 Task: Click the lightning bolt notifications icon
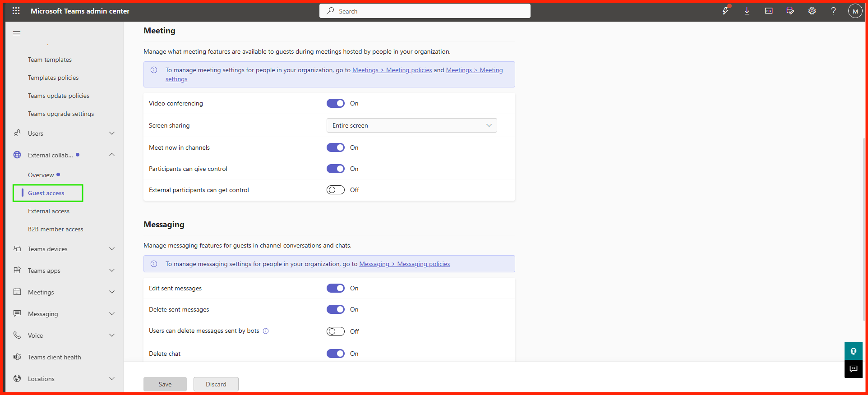725,11
